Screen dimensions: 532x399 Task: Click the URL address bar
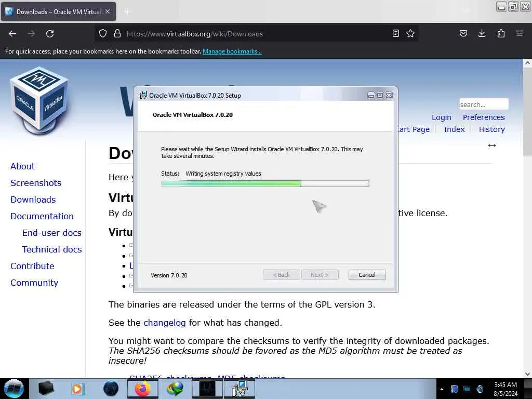(256, 34)
